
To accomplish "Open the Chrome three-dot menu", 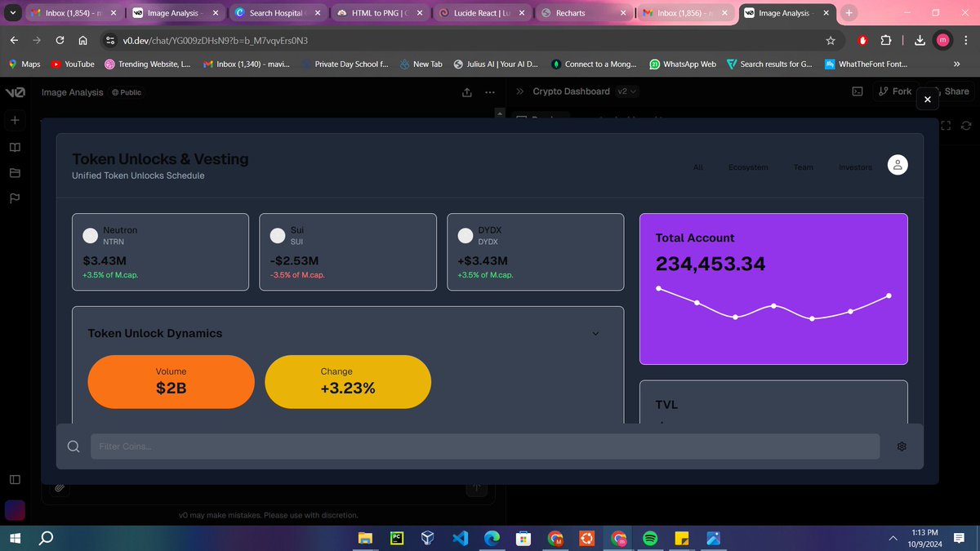I will [966, 41].
